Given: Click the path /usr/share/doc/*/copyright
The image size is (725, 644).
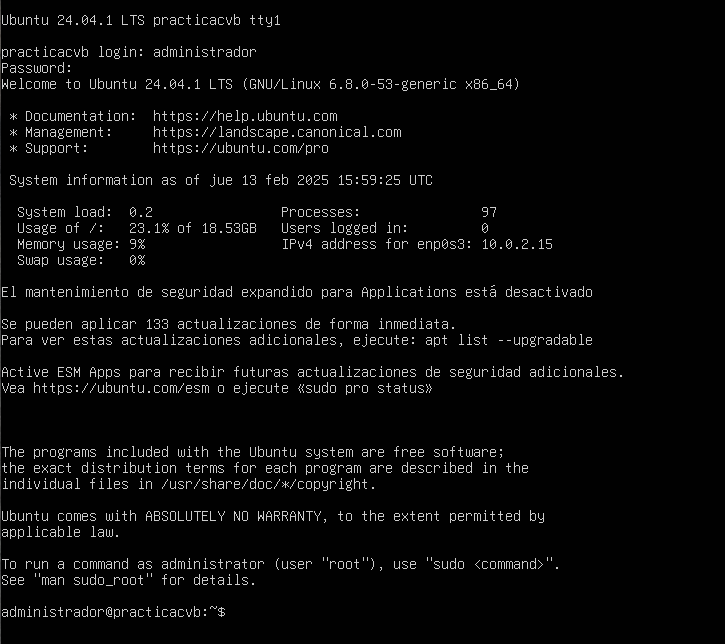Looking at the screenshot, I should click(264, 484).
